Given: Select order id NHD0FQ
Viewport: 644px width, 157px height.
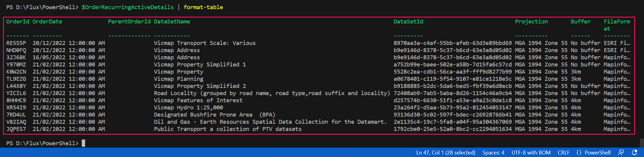Looking at the screenshot, I should (16, 50).
